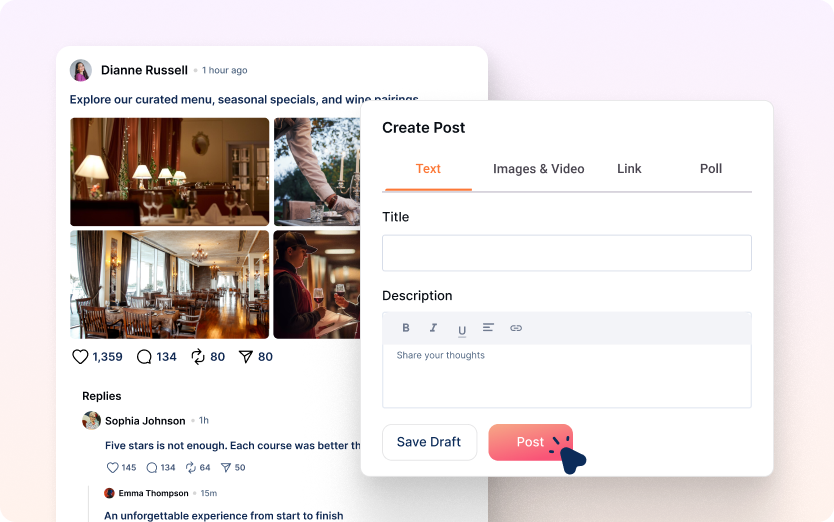Toggle italic formatting in Description toolbar
Viewport: 834px width, 522px height.
point(433,328)
